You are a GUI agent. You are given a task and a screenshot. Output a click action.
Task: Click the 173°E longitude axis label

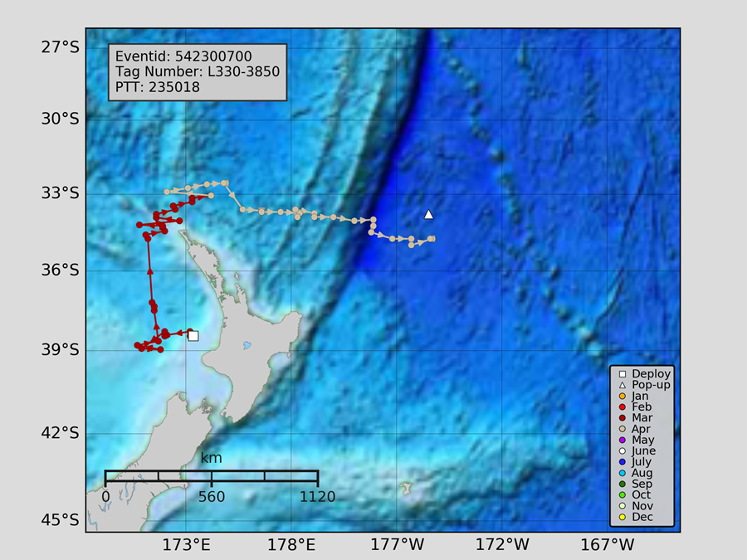(186, 544)
